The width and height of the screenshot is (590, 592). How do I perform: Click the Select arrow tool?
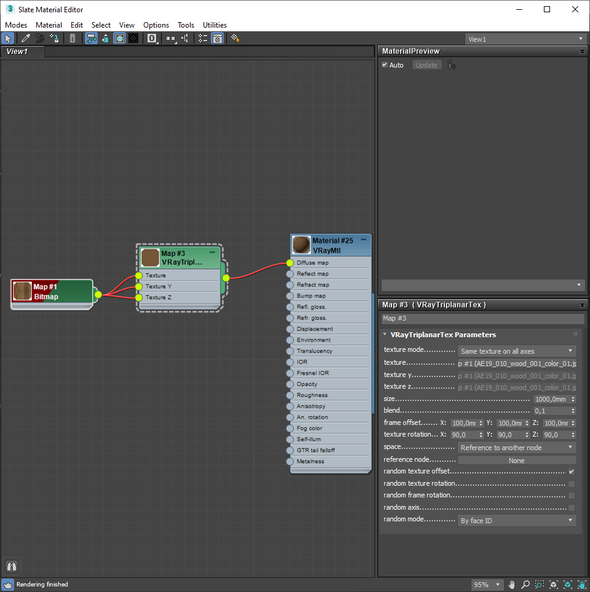tap(8, 38)
